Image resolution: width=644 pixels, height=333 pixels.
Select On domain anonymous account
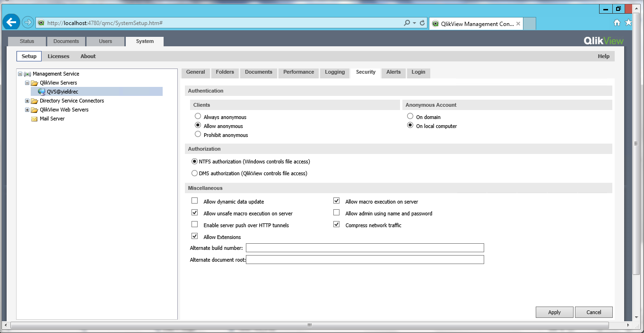click(410, 116)
